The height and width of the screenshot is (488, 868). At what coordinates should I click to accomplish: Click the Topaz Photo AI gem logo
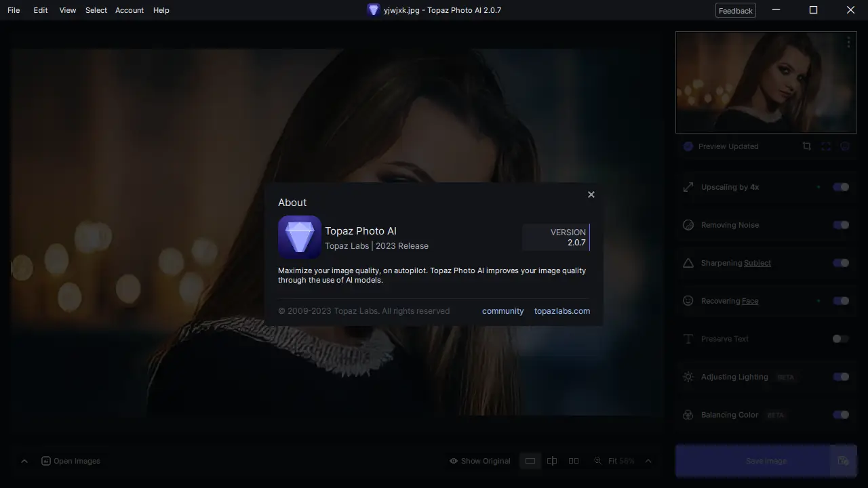click(x=300, y=237)
